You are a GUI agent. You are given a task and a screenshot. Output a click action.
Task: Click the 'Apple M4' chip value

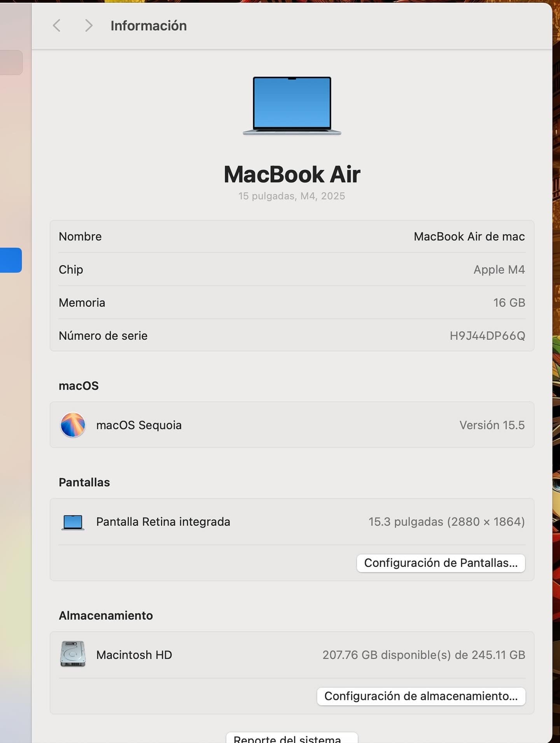(499, 270)
